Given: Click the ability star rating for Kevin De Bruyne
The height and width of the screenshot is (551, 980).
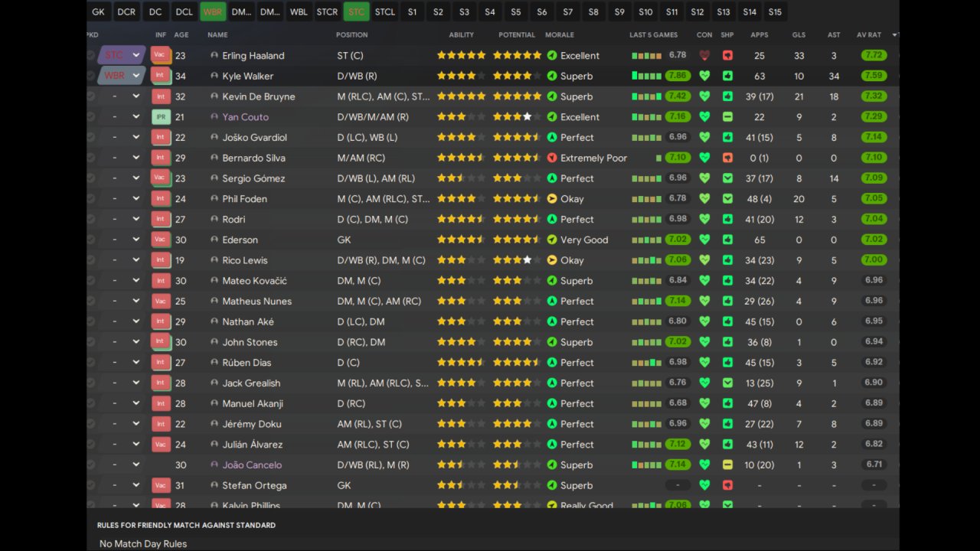Looking at the screenshot, I should point(462,96).
